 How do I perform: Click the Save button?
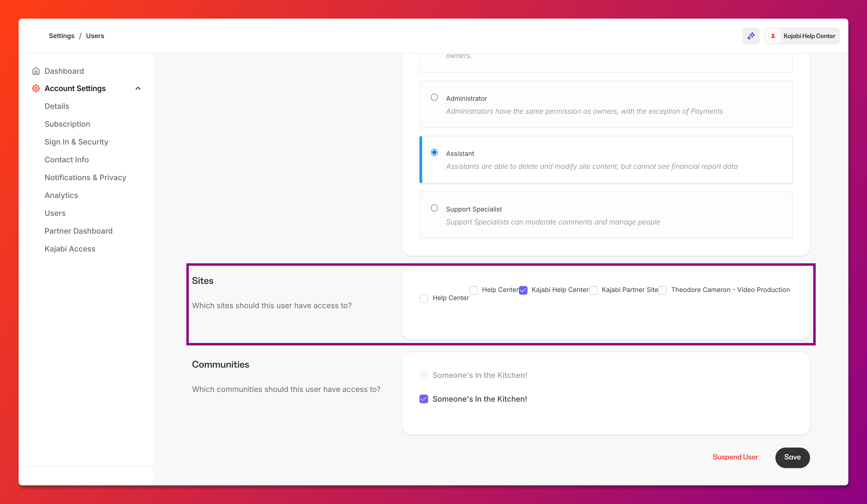[792, 458]
